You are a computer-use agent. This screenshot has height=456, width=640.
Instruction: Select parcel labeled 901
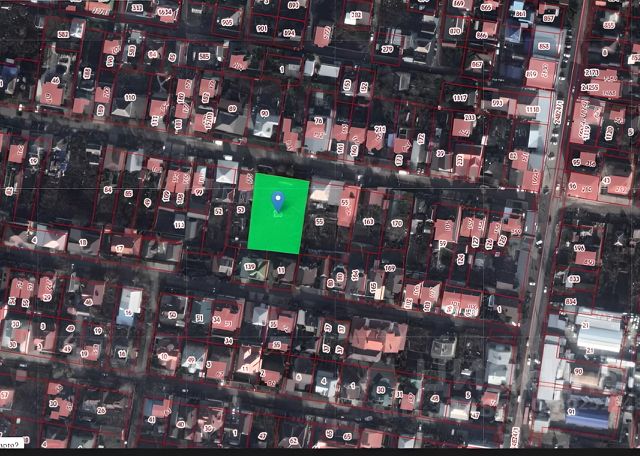click(x=262, y=29)
